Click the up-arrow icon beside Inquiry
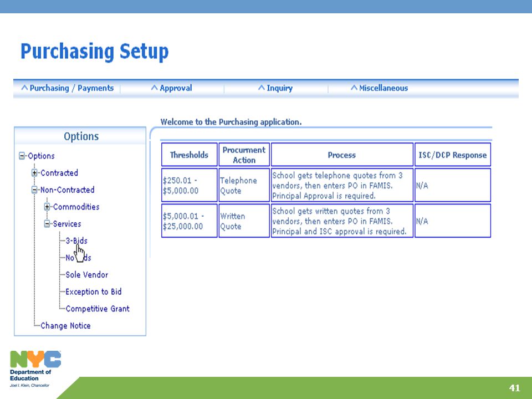 [x=261, y=88]
